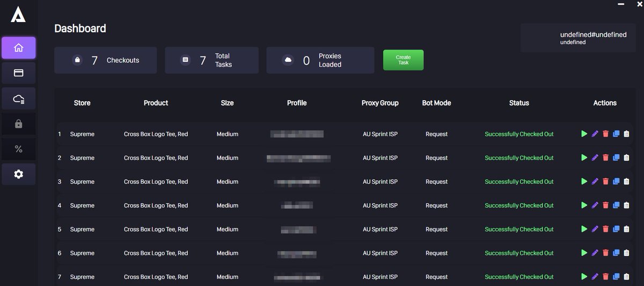The height and width of the screenshot is (286, 644).
Task: Click the Store column header
Action: (x=82, y=103)
